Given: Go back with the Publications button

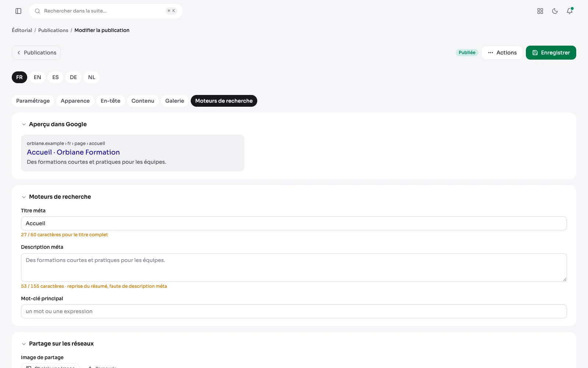Looking at the screenshot, I should [36, 53].
